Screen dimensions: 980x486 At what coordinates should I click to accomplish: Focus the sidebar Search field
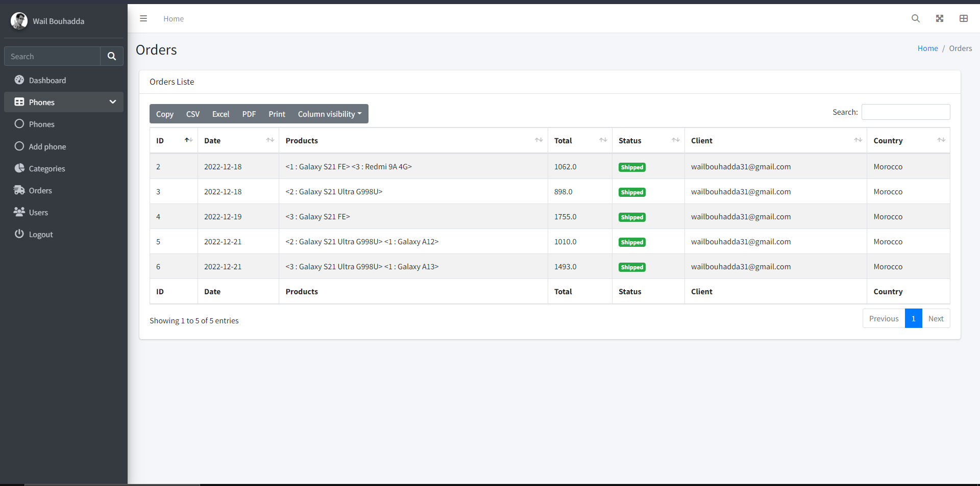[x=53, y=57]
